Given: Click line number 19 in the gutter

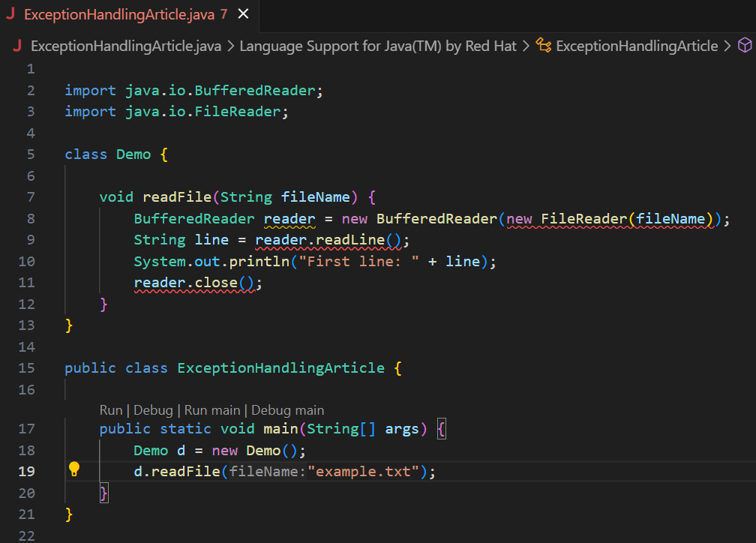Looking at the screenshot, I should coord(26,471).
